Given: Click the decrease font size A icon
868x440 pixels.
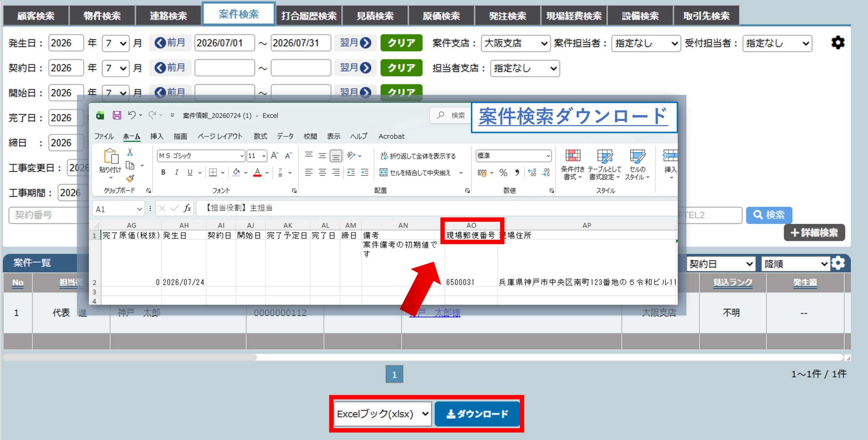Looking at the screenshot, I should click(289, 155).
